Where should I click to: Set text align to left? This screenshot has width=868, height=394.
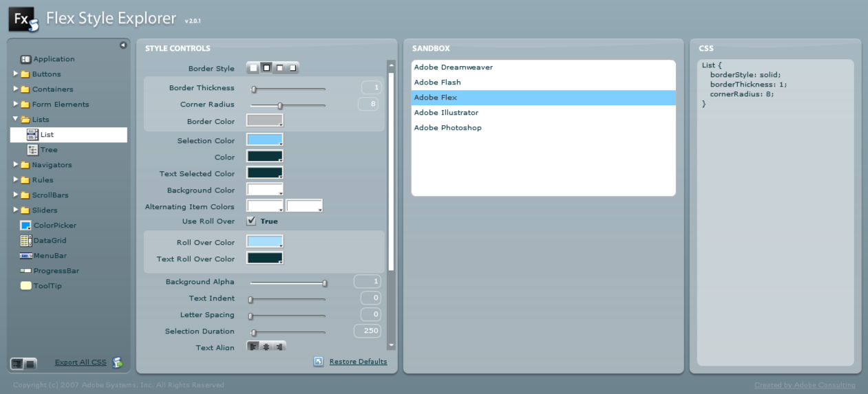click(253, 347)
